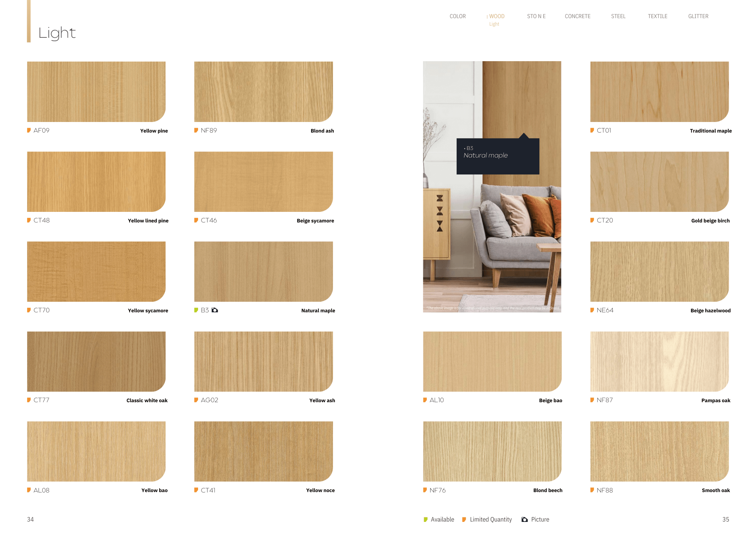Switch to the CONCRETE category tab
Screen dimensions: 756x534
pyautogui.click(x=577, y=16)
